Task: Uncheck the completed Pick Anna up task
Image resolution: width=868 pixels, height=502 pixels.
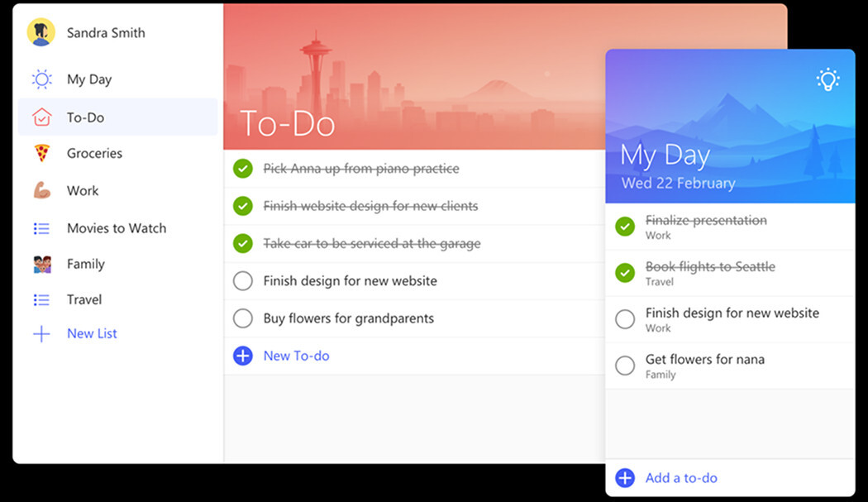Action: (x=242, y=168)
